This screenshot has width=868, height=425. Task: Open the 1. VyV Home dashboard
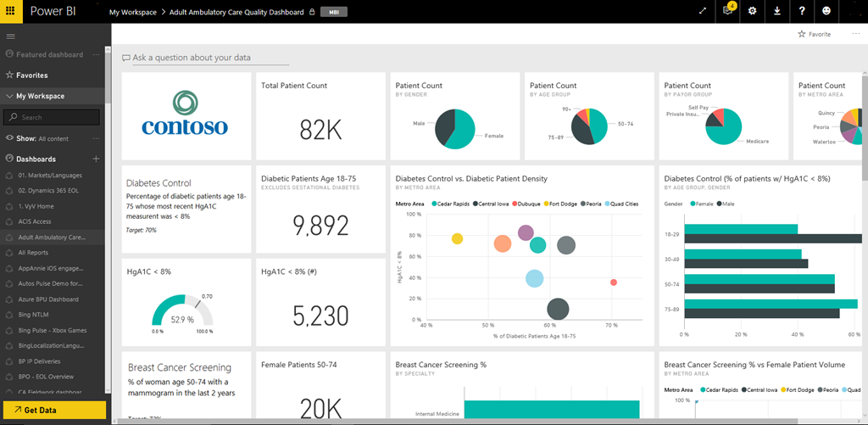[x=36, y=206]
